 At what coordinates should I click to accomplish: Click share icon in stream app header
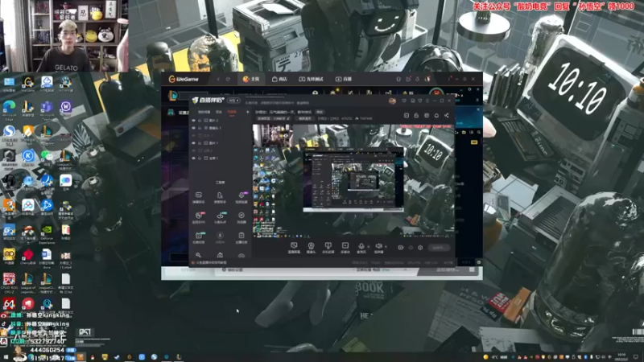pyautogui.click(x=447, y=116)
